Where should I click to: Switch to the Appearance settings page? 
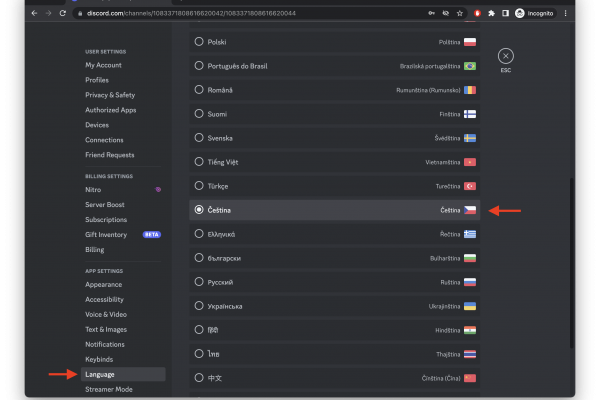(x=103, y=284)
